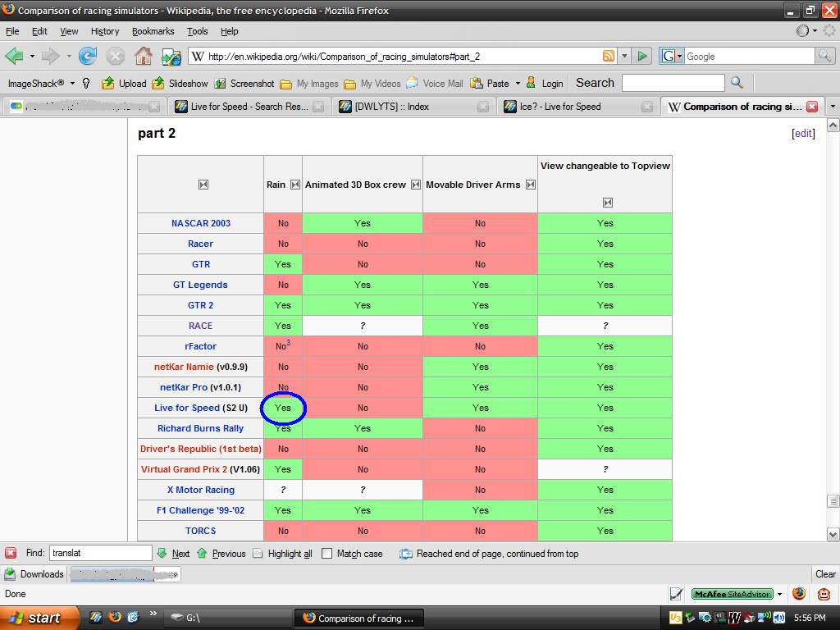The height and width of the screenshot is (630, 840).
Task: Click the Windows start button
Action: tap(39, 618)
